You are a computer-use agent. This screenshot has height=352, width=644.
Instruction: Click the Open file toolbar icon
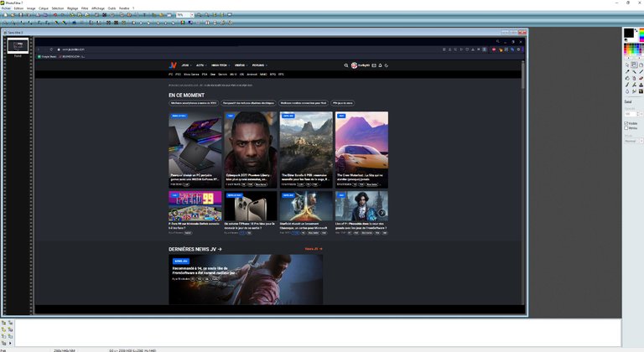tap(13, 15)
